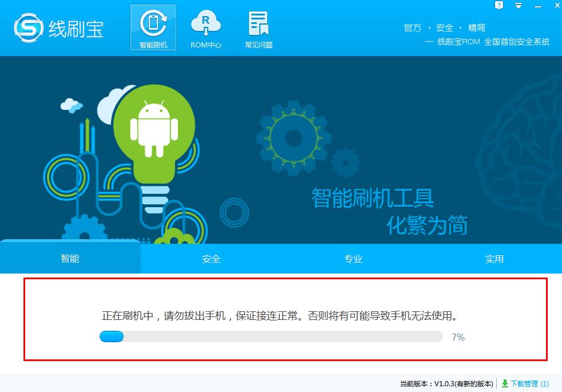Select the 实用 tab
The image size is (562, 392).
coord(494,259)
